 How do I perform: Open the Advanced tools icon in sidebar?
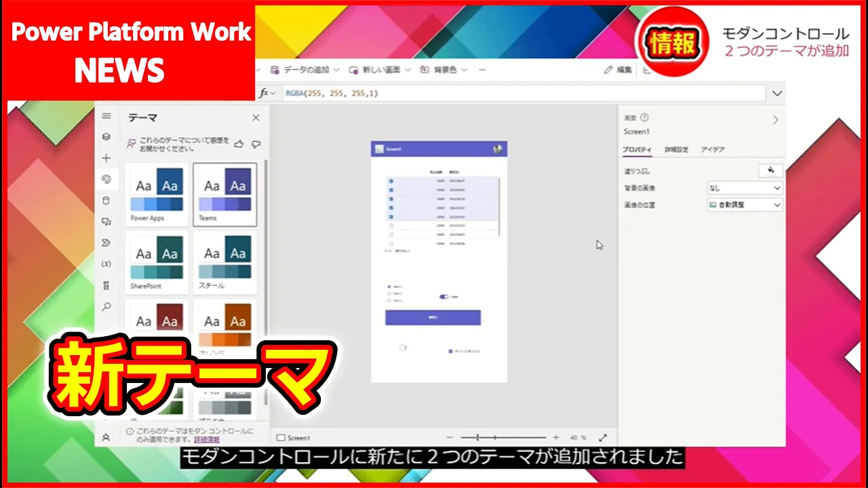pos(106,285)
